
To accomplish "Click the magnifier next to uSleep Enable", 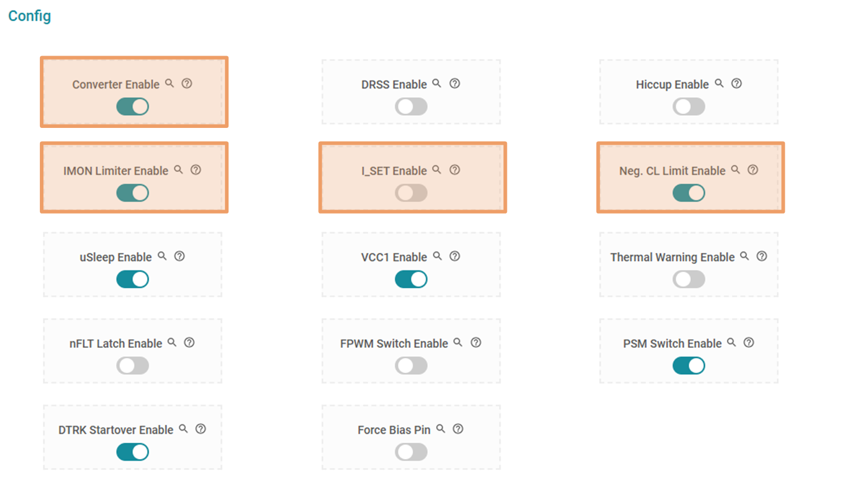I will tap(163, 256).
